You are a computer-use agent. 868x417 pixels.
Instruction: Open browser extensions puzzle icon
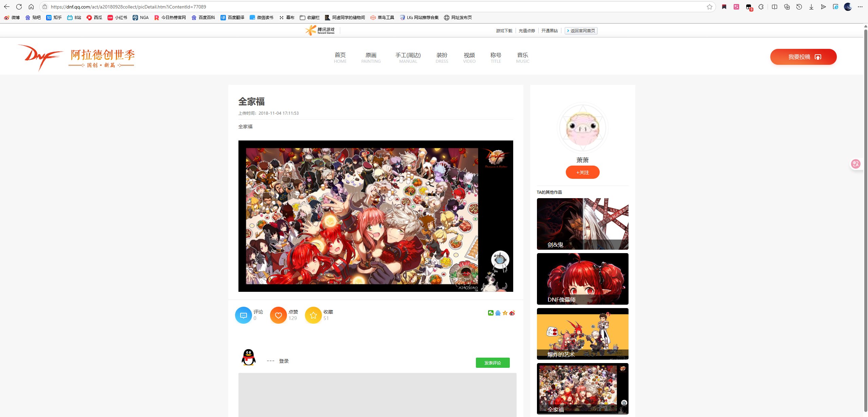(761, 7)
